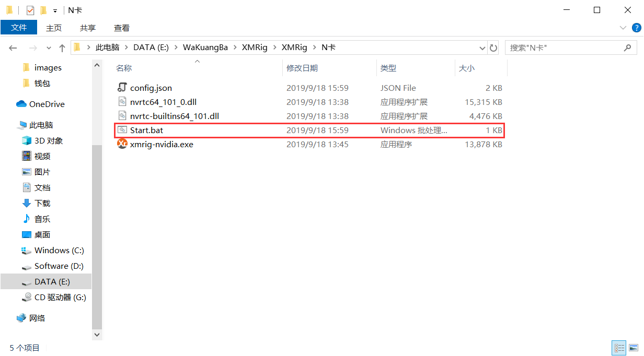Open the help question mark icon
The image size is (644, 356).
coord(637,28)
